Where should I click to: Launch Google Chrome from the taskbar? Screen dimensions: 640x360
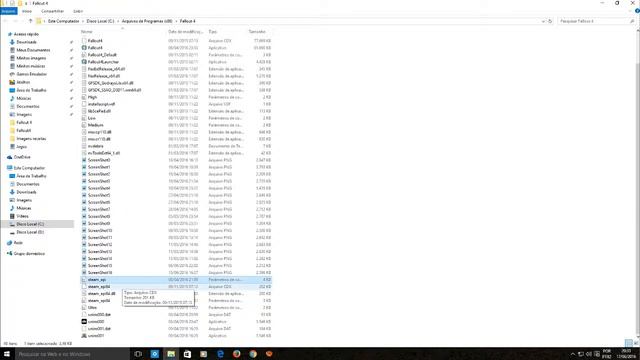point(253,354)
